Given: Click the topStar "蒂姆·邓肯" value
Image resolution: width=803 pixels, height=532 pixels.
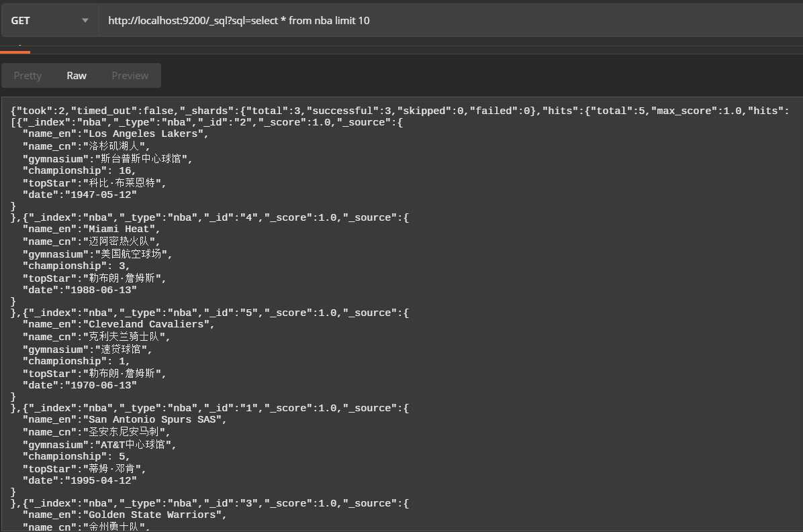Looking at the screenshot, I should point(111,468).
